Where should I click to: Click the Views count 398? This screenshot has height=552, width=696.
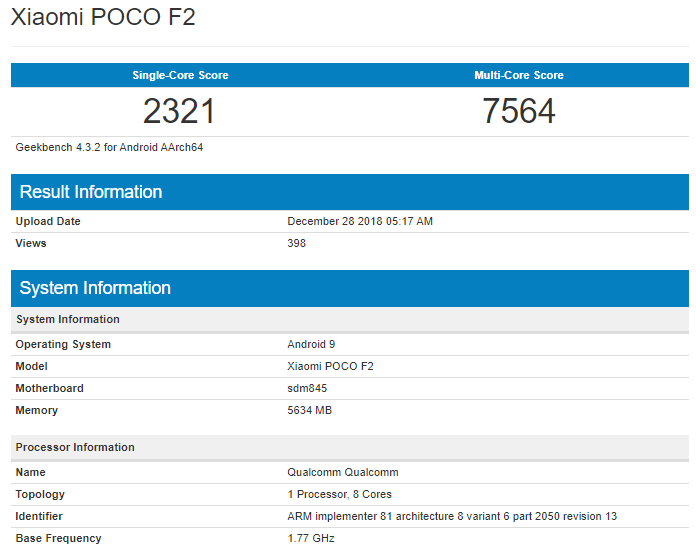point(297,243)
